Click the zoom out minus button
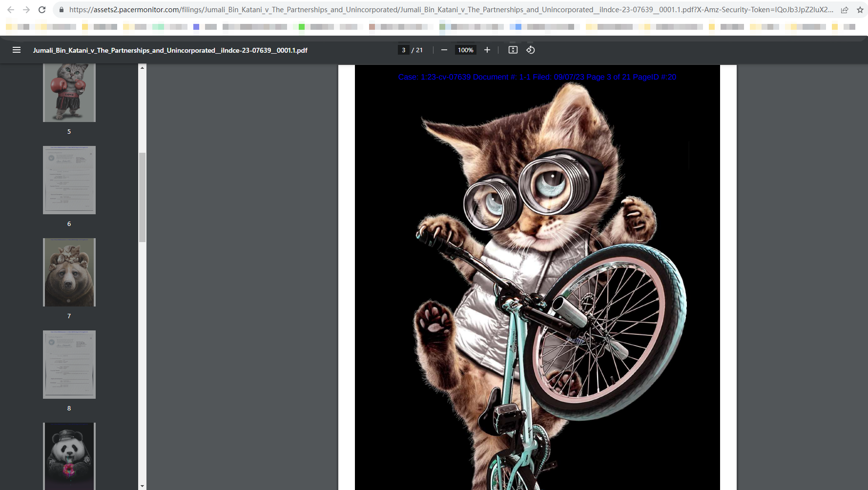Screen dimensions: 868x490 pos(444,50)
